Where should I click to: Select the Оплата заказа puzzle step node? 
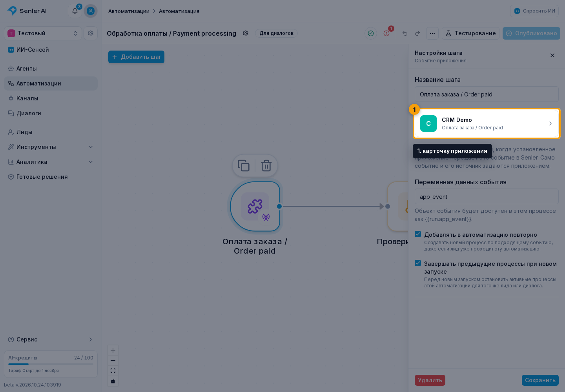pos(255,206)
